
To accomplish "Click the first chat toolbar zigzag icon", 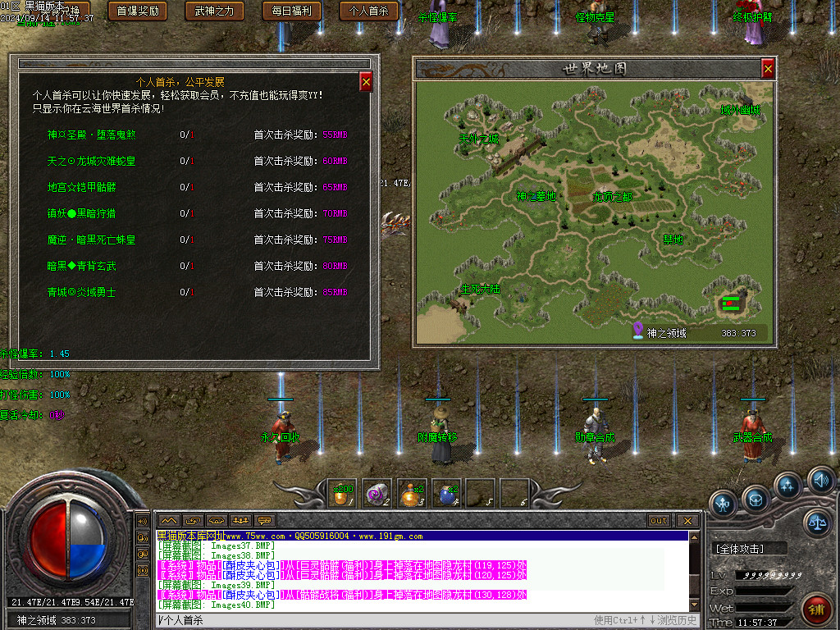I will [169, 520].
